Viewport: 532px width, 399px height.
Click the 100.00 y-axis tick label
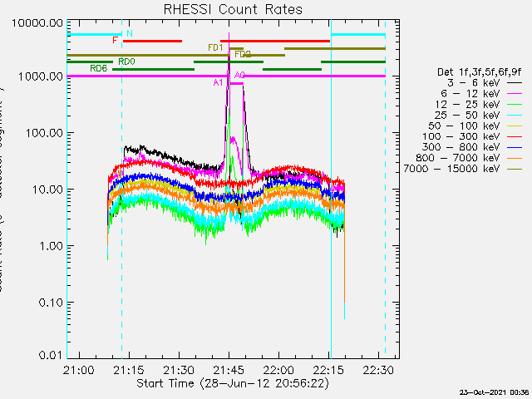click(x=44, y=133)
